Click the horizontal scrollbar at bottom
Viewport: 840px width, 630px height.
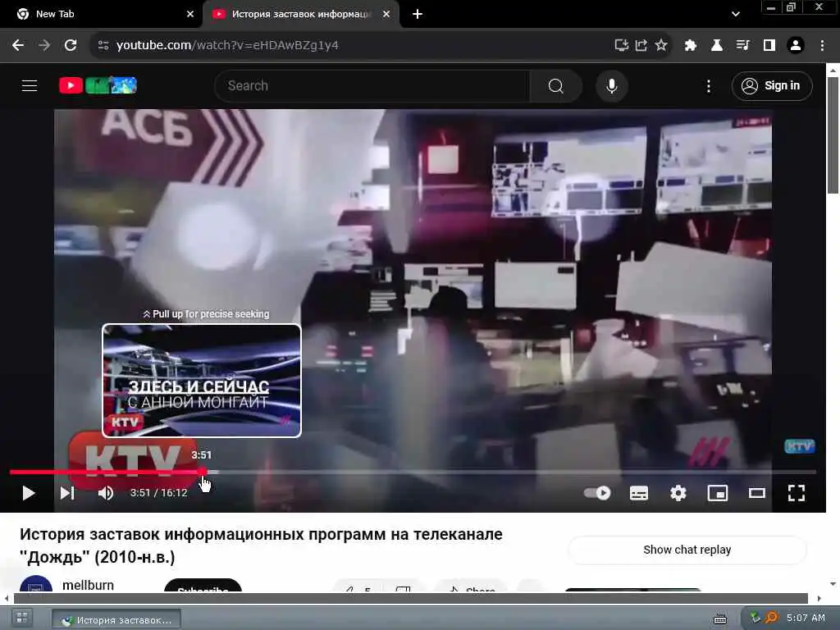pos(410,598)
